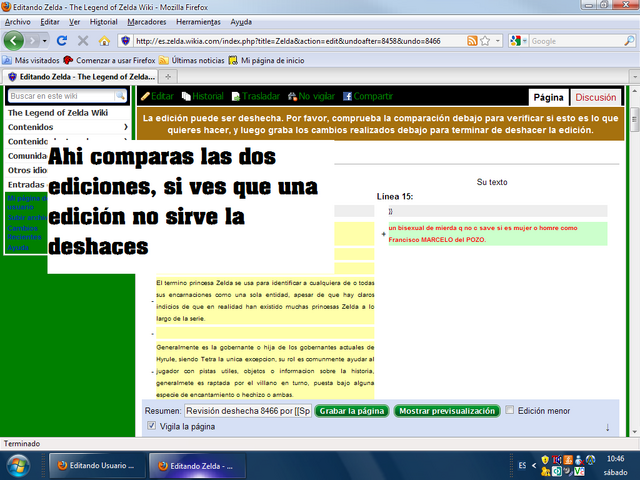
Task: Toggle the Edición menor checkbox
Action: click(509, 410)
